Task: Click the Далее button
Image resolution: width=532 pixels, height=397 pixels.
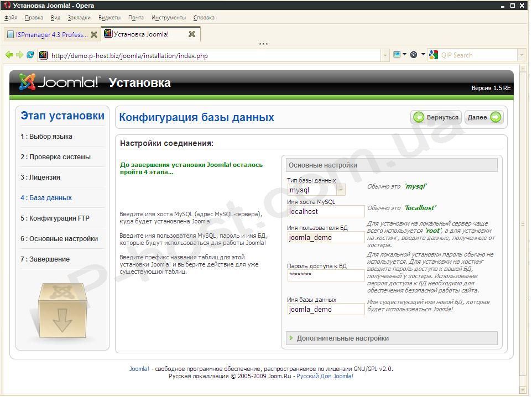Action: click(484, 117)
